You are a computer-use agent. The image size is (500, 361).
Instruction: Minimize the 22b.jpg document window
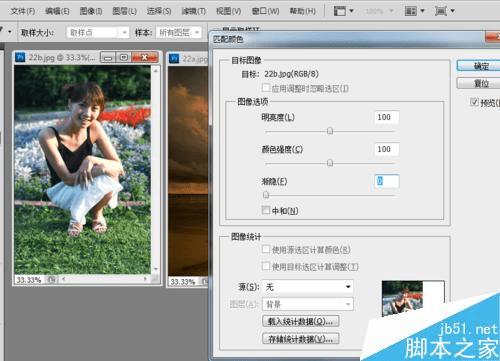pos(108,58)
